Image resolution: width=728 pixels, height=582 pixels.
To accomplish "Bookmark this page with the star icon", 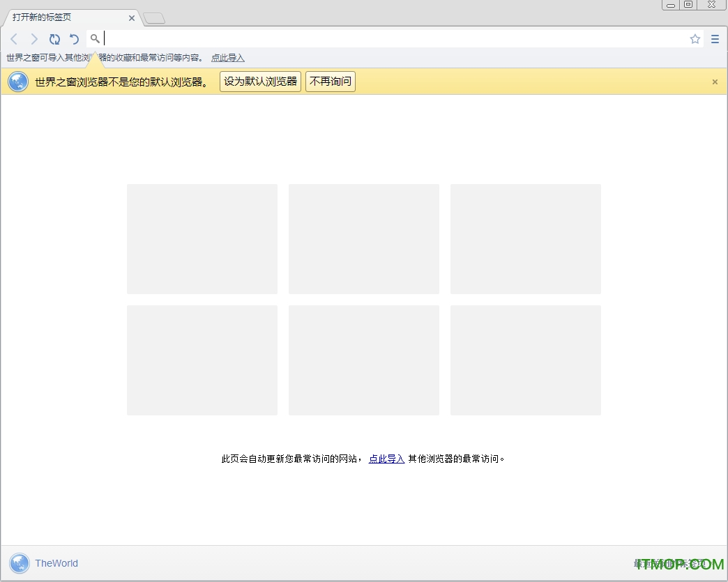I will click(695, 39).
